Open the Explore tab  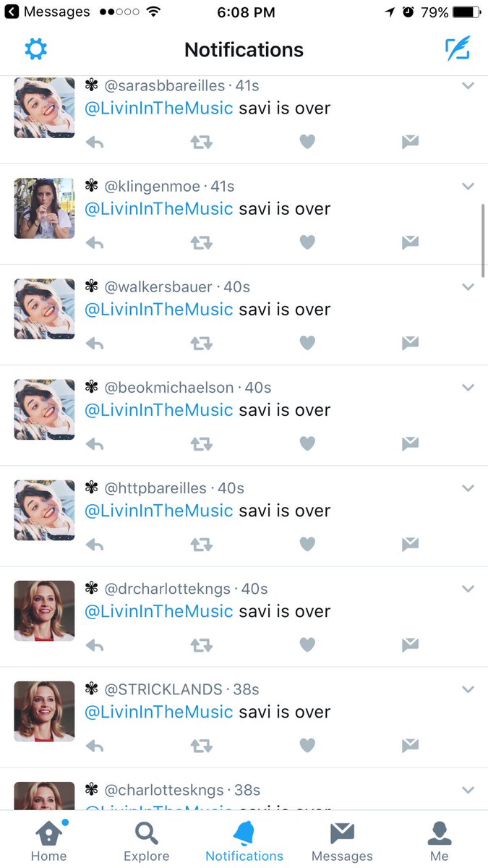[147, 841]
